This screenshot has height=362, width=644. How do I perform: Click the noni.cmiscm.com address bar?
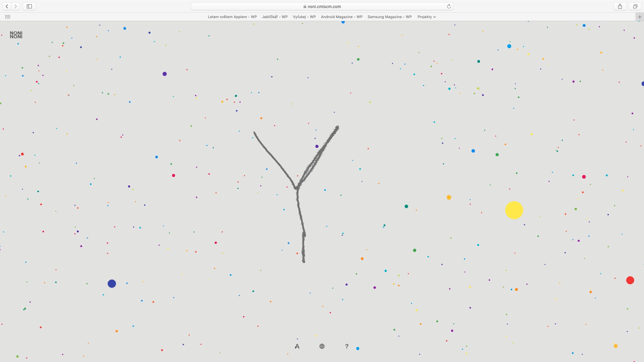pos(322,6)
